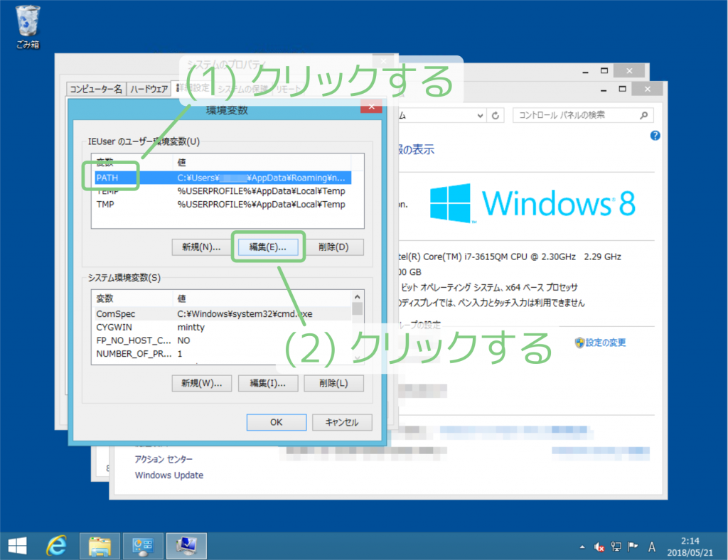Click the refresh button beside the address bar
The width and height of the screenshot is (728, 560).
496,116
